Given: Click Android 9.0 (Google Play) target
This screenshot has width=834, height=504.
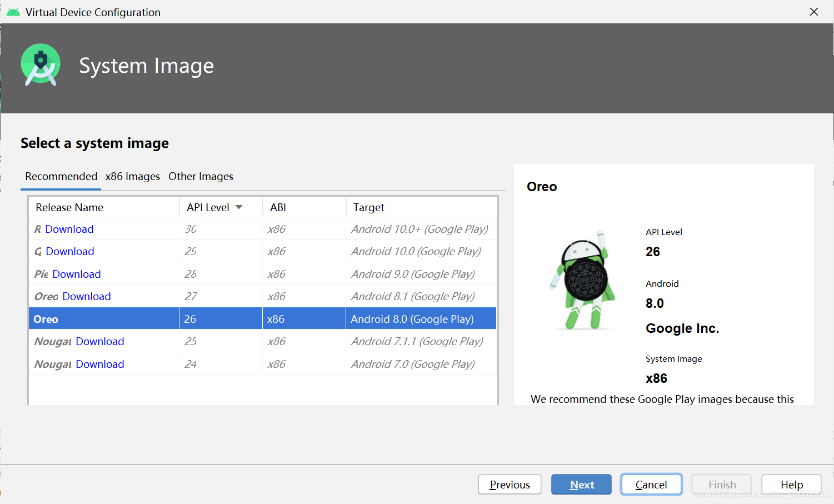Looking at the screenshot, I should (413, 274).
